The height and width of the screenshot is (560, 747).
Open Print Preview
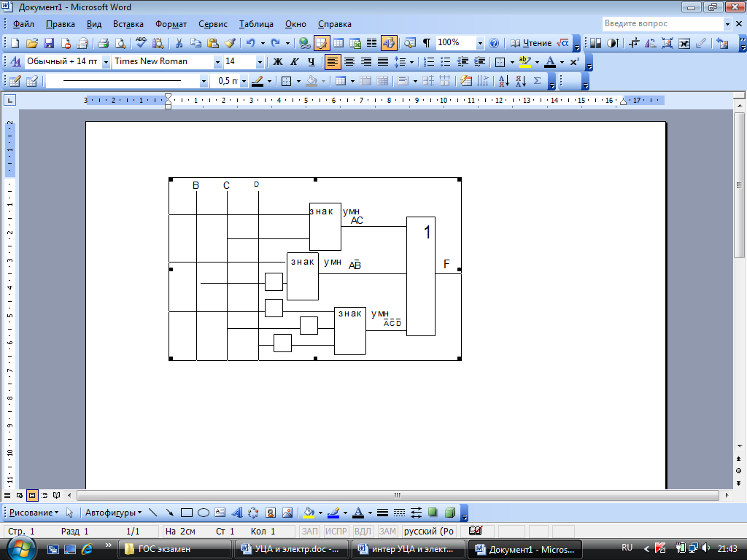coord(120,43)
